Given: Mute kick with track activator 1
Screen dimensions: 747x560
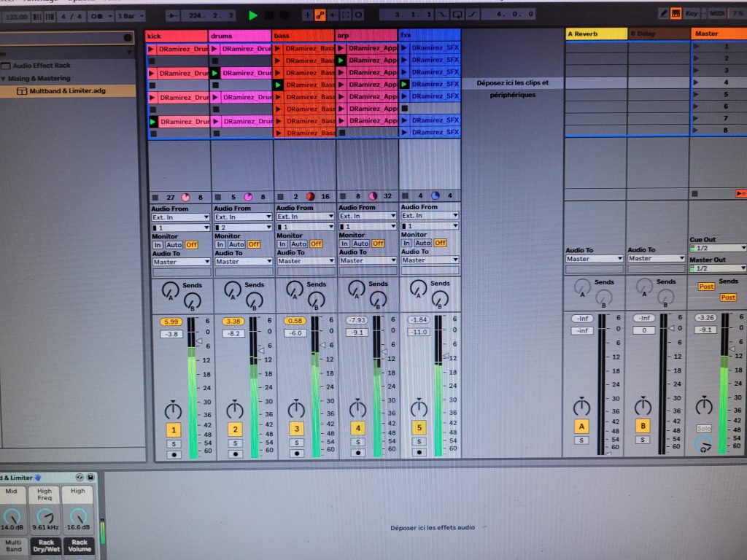Looking at the screenshot, I should pyautogui.click(x=174, y=430).
